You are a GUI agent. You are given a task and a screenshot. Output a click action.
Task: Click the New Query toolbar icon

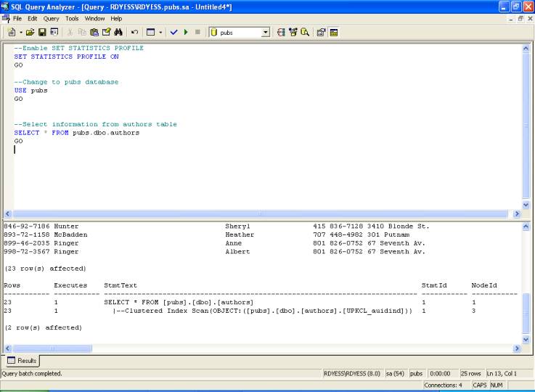[x=11, y=33]
